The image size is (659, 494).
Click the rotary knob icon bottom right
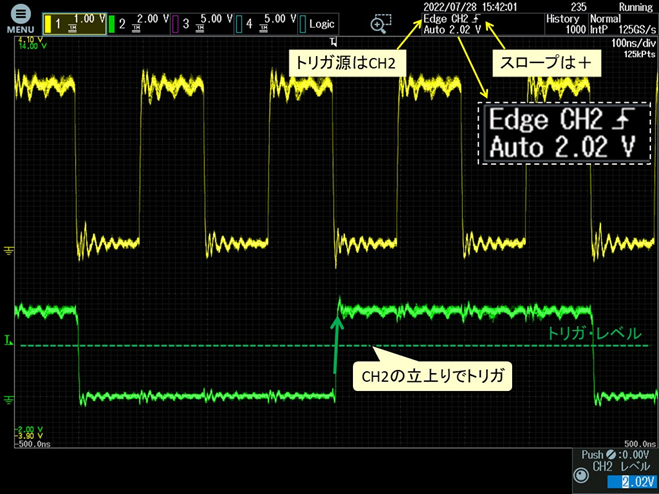tap(581, 476)
